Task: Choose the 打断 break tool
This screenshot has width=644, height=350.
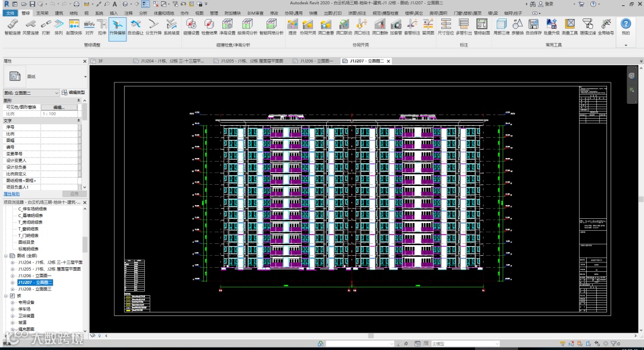Action: pyautogui.click(x=46, y=27)
